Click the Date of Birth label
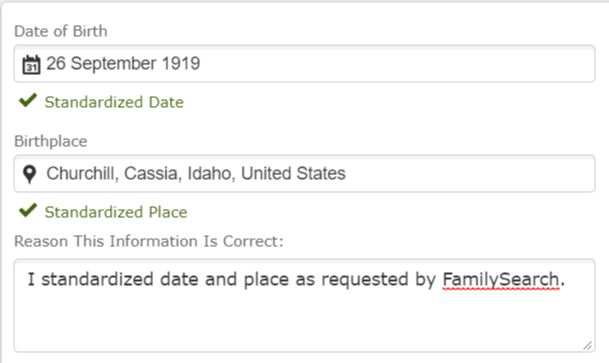The width and height of the screenshot is (609, 363). [61, 31]
